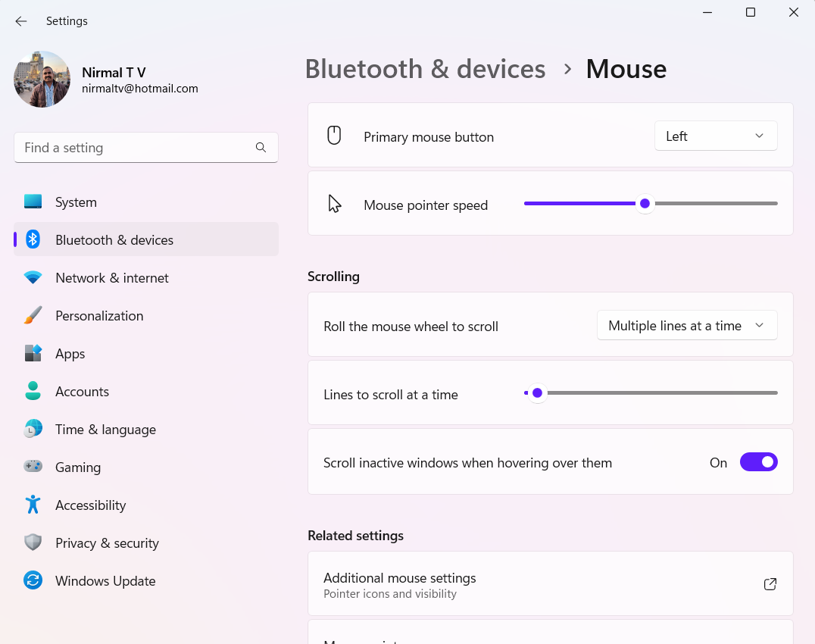The image size is (815, 644).
Task: Open Time & language settings
Action: pyautogui.click(x=33, y=429)
